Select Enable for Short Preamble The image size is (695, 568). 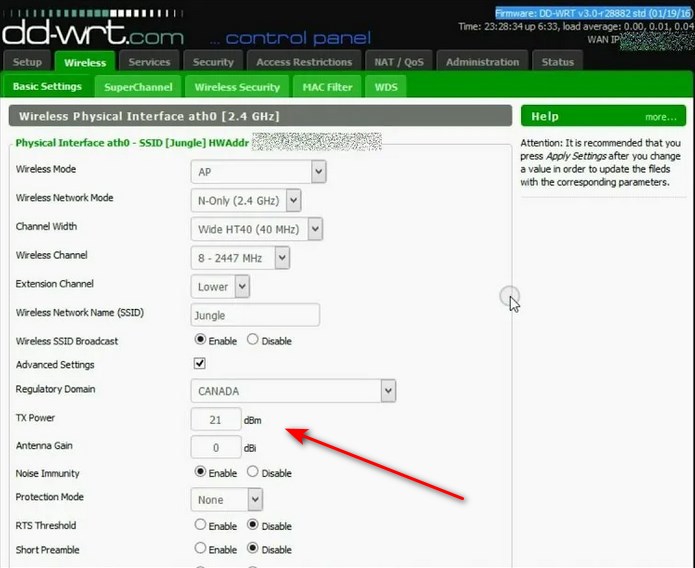click(x=200, y=548)
